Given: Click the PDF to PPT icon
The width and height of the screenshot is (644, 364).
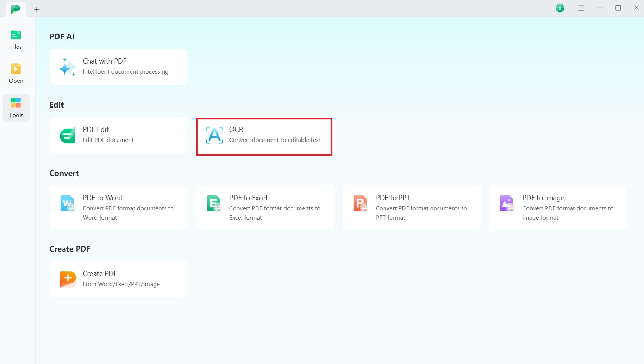Looking at the screenshot, I should [361, 203].
